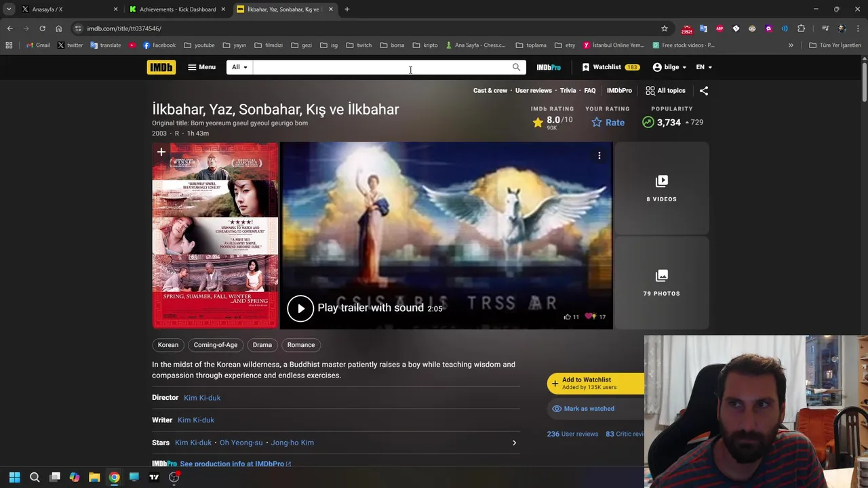Open the FAQ section
Image resolution: width=868 pixels, height=488 pixels.
(x=590, y=90)
